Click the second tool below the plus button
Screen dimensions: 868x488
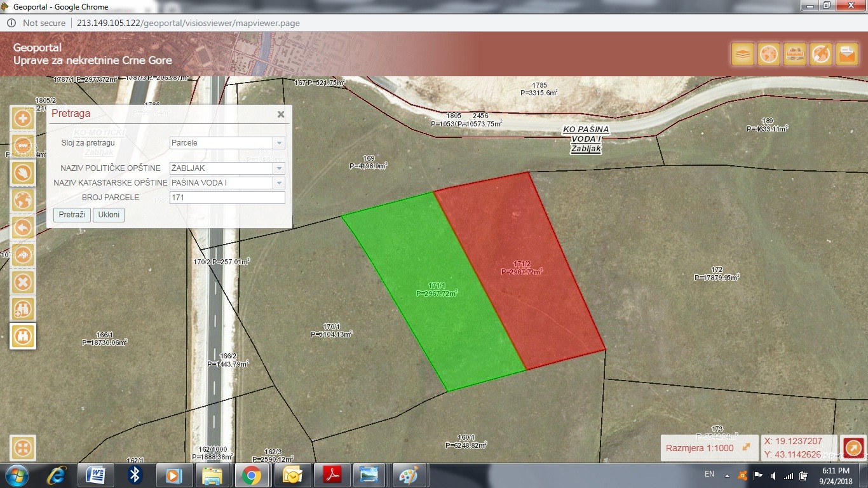pyautogui.click(x=23, y=146)
